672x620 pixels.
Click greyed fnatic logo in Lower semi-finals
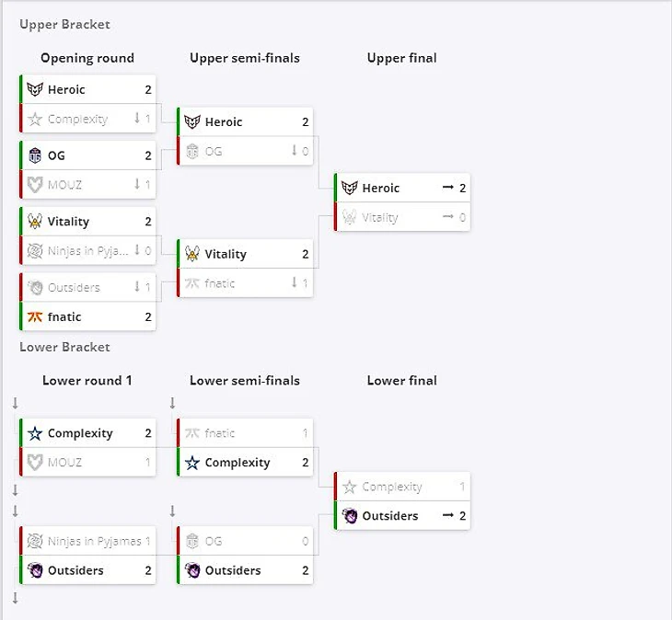(x=192, y=433)
